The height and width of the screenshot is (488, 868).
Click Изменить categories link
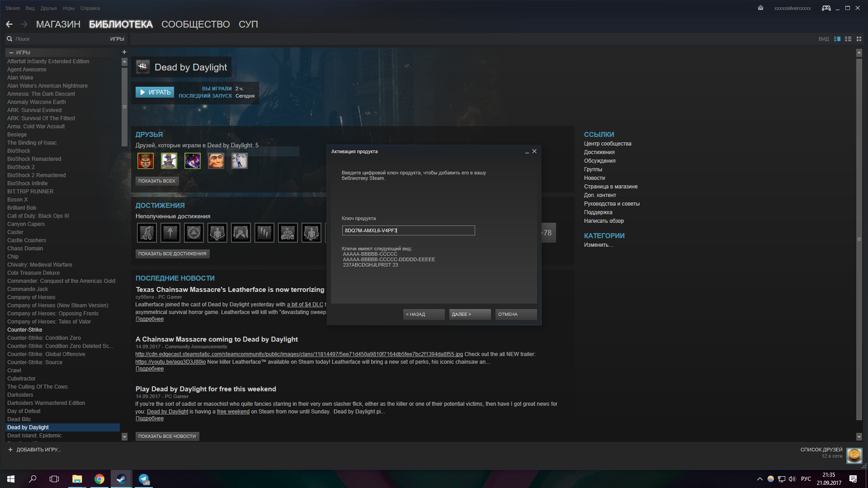click(599, 245)
